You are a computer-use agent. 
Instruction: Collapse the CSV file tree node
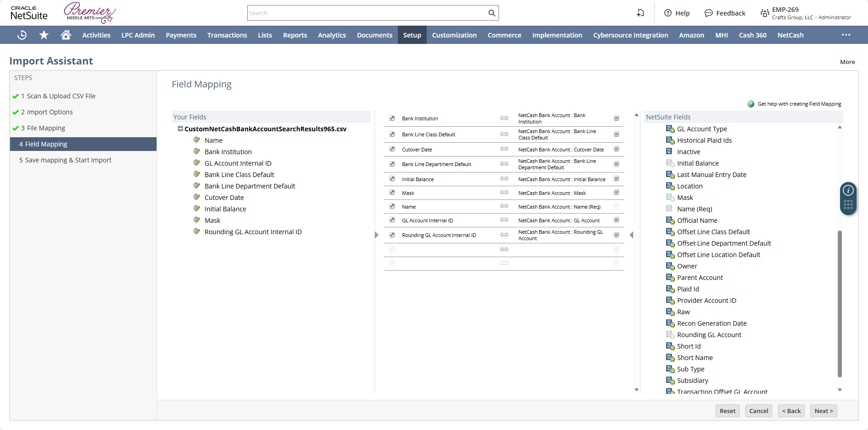(x=180, y=129)
